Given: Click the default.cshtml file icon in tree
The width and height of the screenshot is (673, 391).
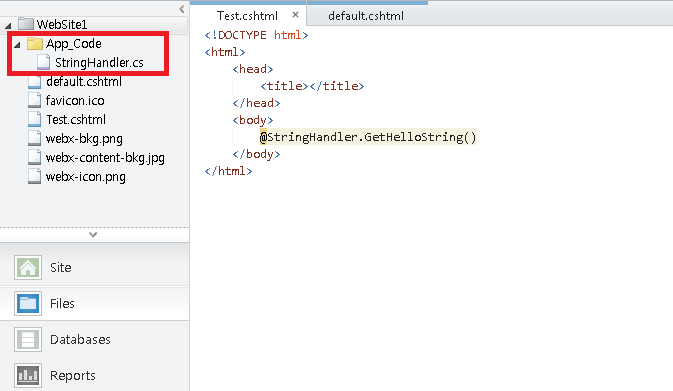Looking at the screenshot, I should tap(34, 82).
